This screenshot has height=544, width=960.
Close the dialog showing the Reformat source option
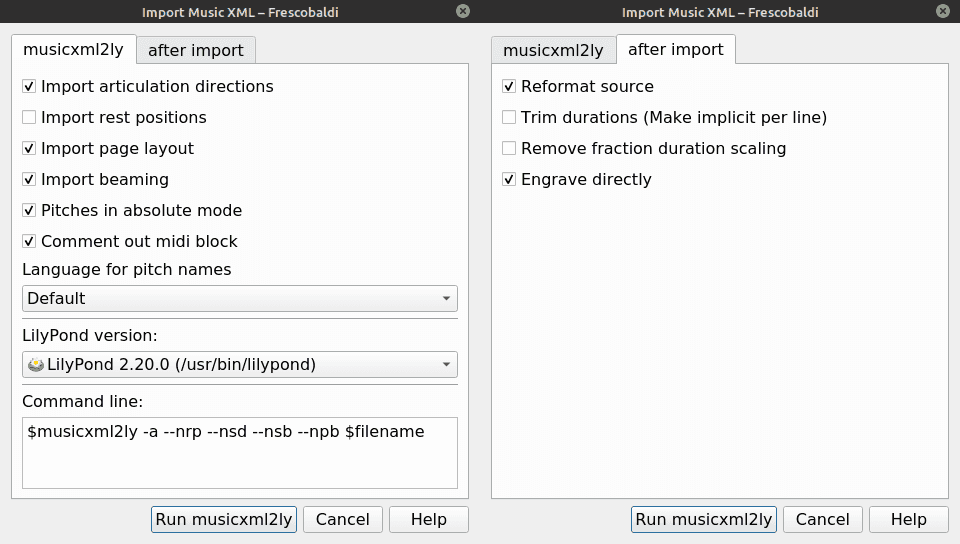942,11
